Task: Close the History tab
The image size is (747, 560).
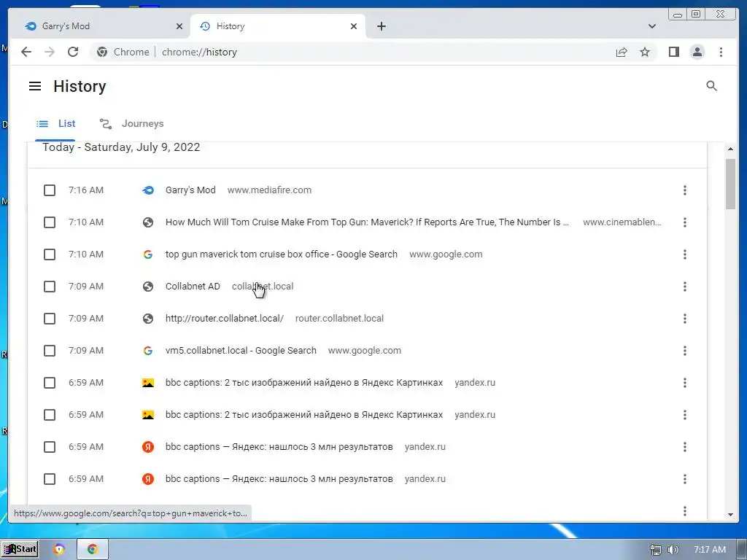Action: tap(354, 26)
